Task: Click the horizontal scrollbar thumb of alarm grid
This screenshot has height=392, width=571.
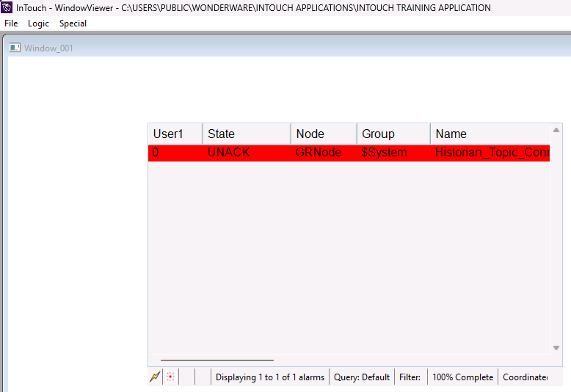Action: pos(217,360)
